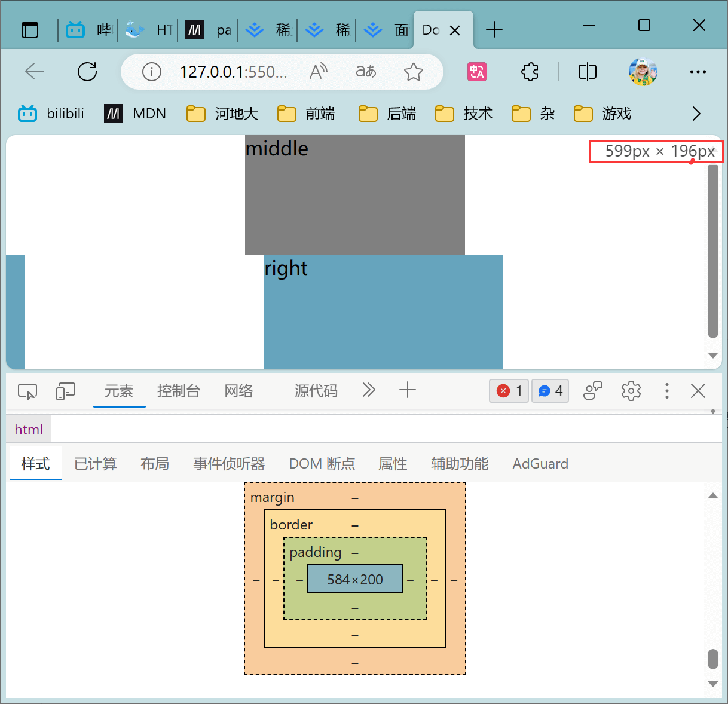Toggle device emulation mode icon

click(65, 391)
